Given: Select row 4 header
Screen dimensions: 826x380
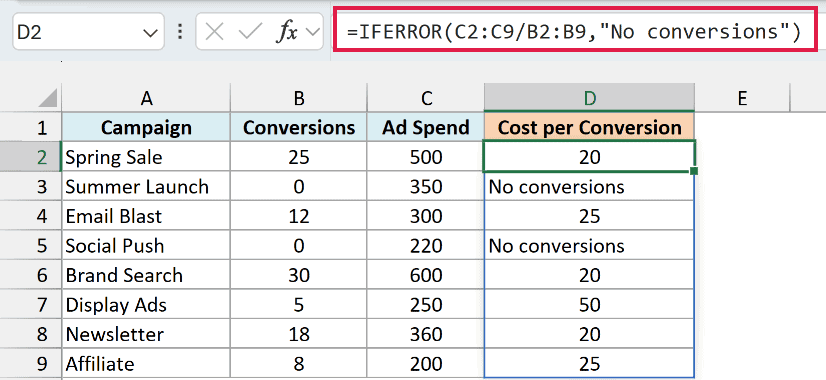Looking at the screenshot, I should click(x=31, y=216).
